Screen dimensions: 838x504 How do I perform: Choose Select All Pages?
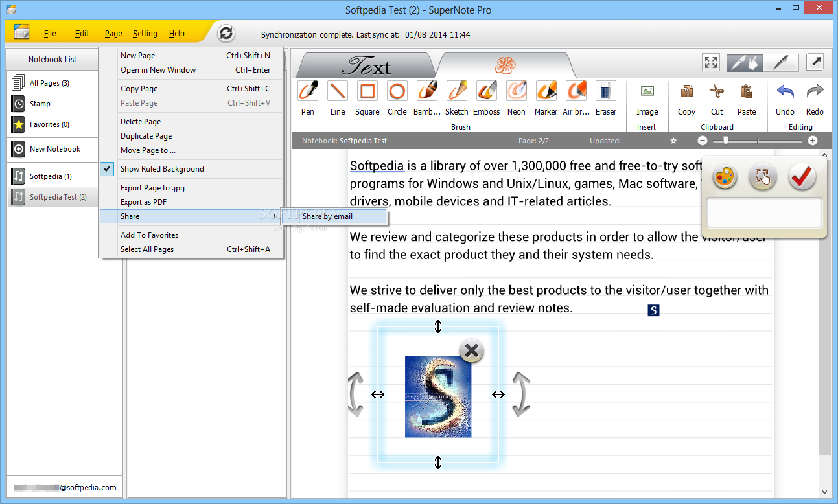(191, 249)
